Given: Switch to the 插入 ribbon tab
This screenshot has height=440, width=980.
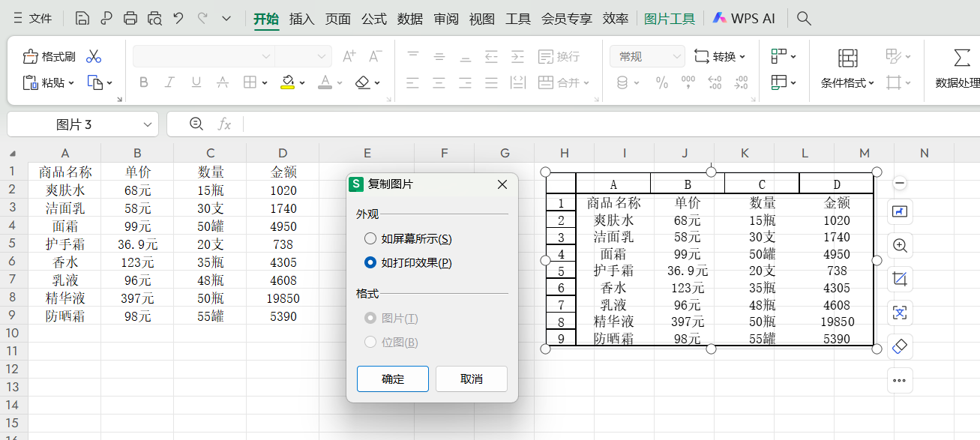Looking at the screenshot, I should point(301,18).
